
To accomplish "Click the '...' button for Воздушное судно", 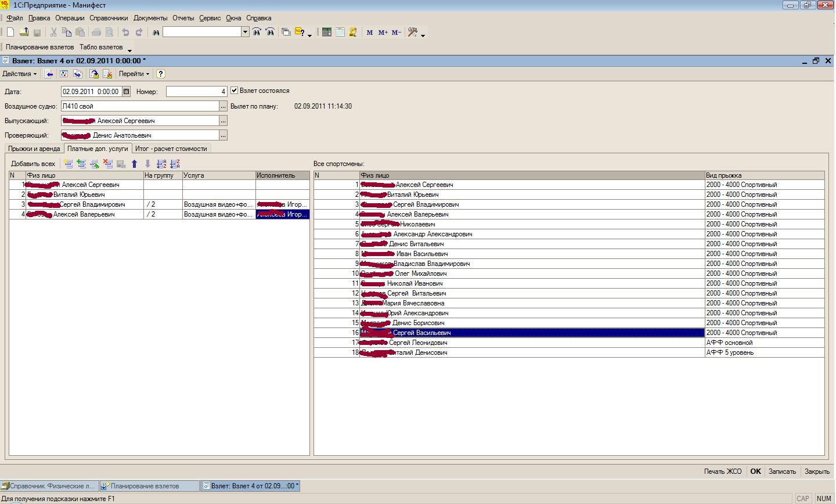I will [224, 106].
